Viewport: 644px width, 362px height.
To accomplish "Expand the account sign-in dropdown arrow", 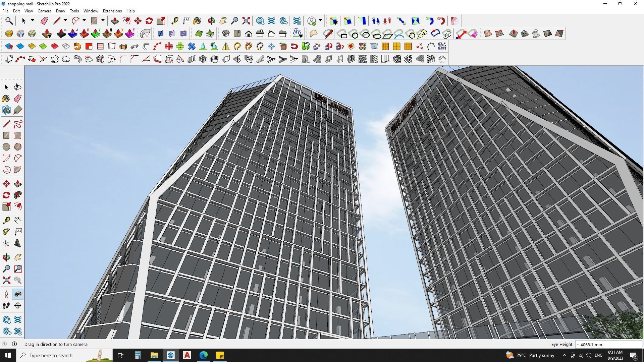I will 320,21.
